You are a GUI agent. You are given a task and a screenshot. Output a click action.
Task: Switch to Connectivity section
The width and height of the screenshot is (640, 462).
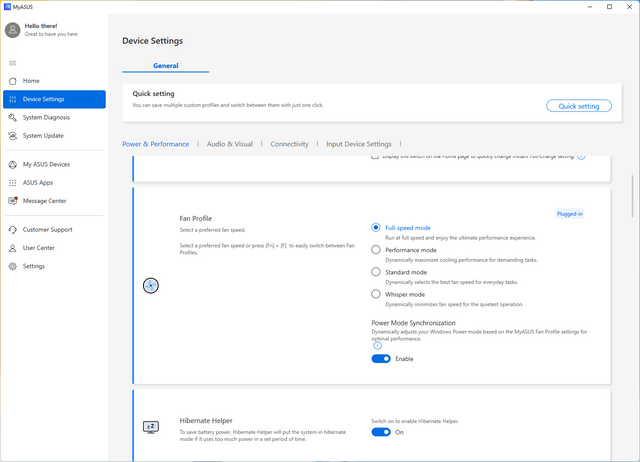click(289, 144)
